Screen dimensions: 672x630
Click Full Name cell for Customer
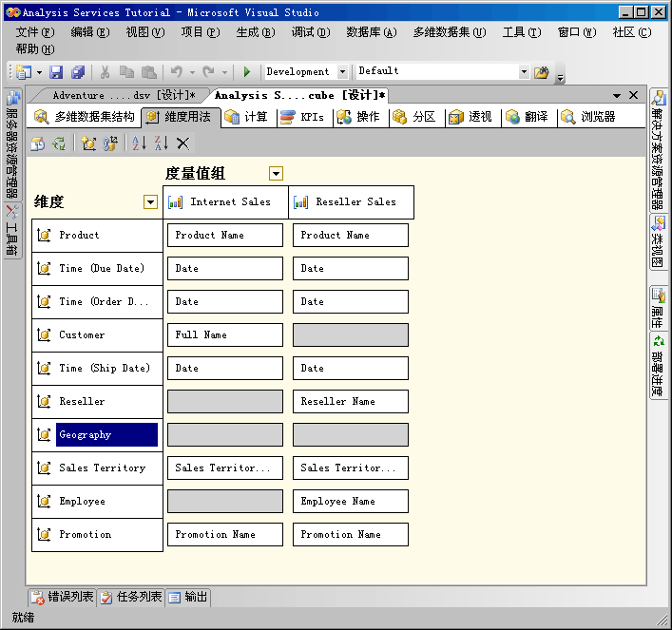coord(225,334)
